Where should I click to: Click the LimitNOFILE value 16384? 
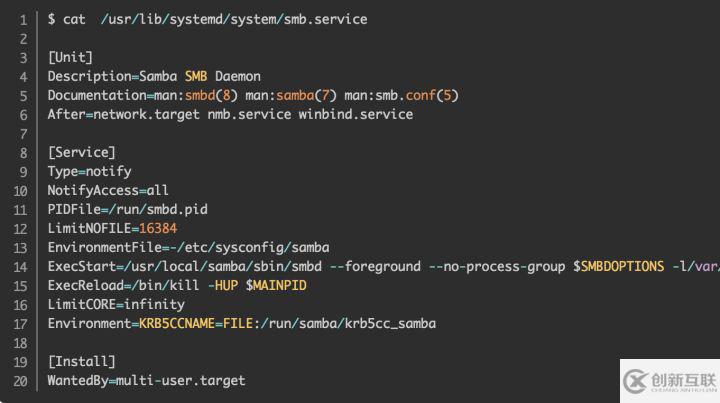click(x=158, y=229)
